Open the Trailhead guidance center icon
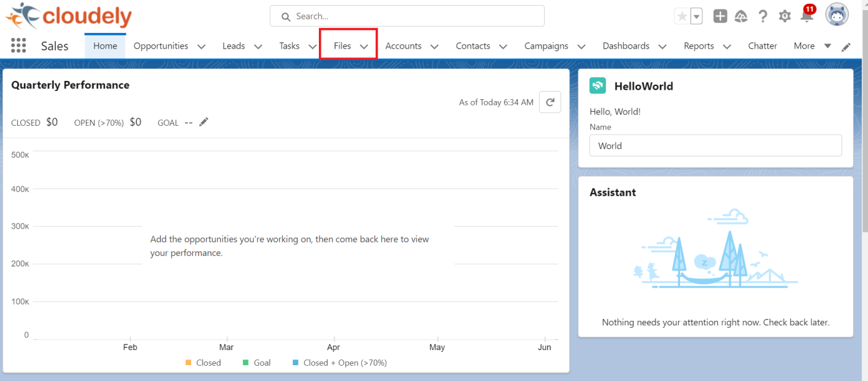This screenshot has height=381, width=868. (741, 16)
